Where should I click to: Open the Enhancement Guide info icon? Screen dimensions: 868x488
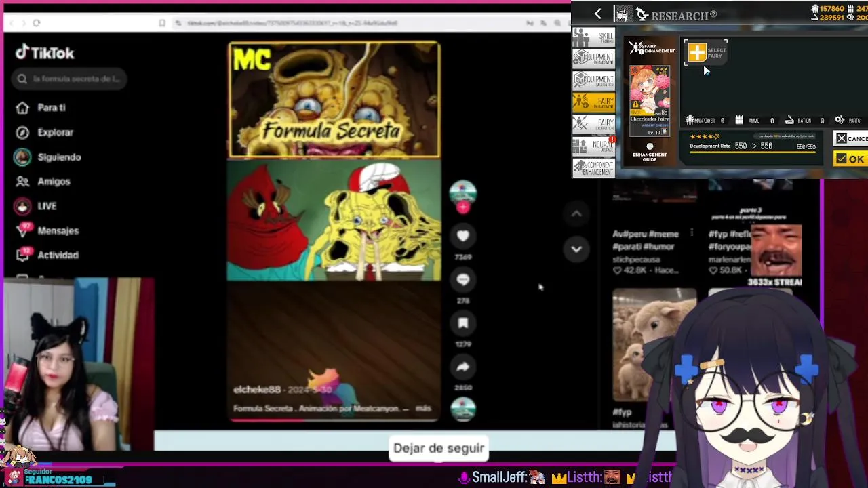pyautogui.click(x=650, y=146)
